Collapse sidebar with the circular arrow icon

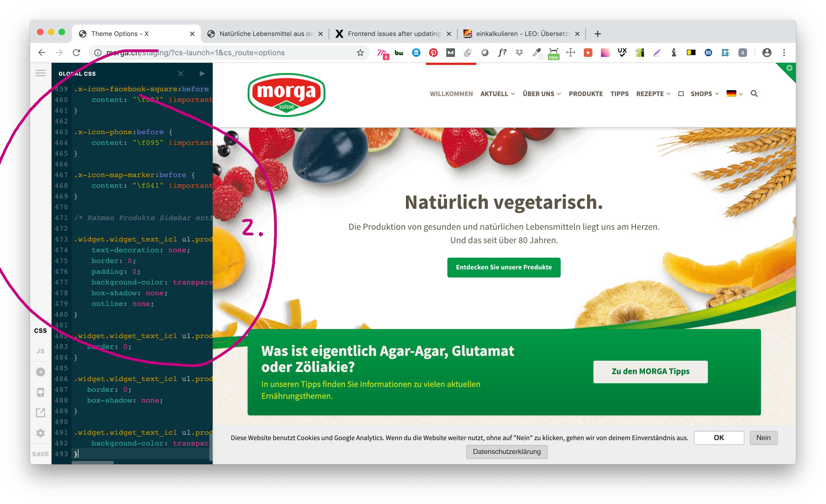point(40,372)
